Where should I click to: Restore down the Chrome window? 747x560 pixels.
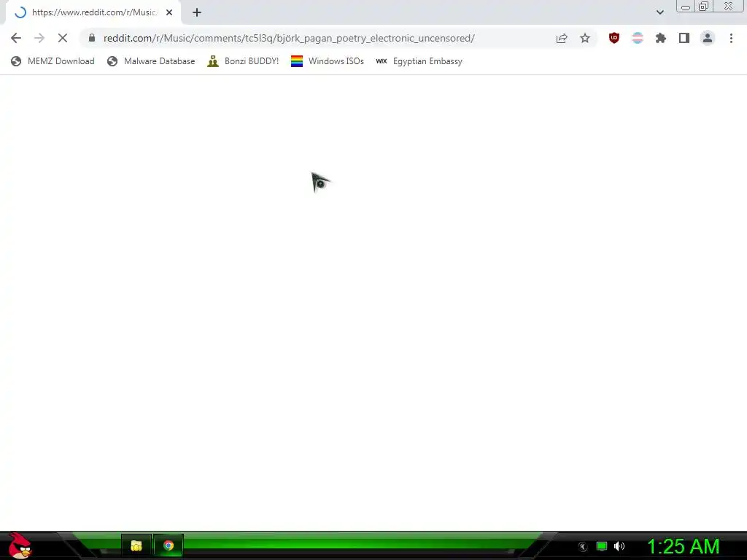703,7
